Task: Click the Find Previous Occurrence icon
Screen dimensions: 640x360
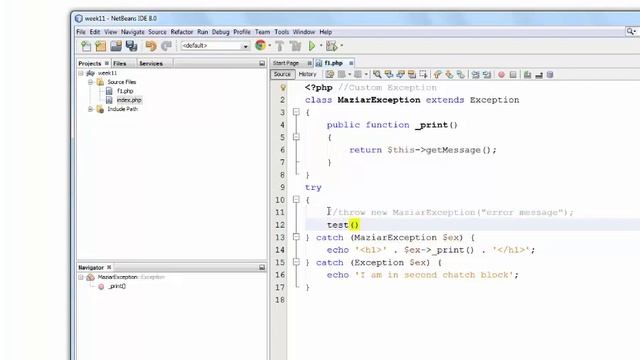Action: pyautogui.click(x=389, y=74)
